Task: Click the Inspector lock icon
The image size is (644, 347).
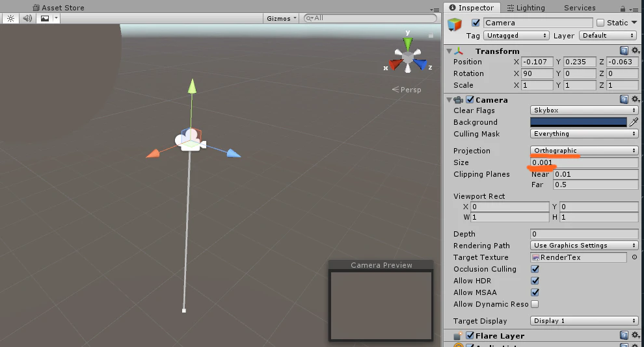Action: click(x=623, y=9)
